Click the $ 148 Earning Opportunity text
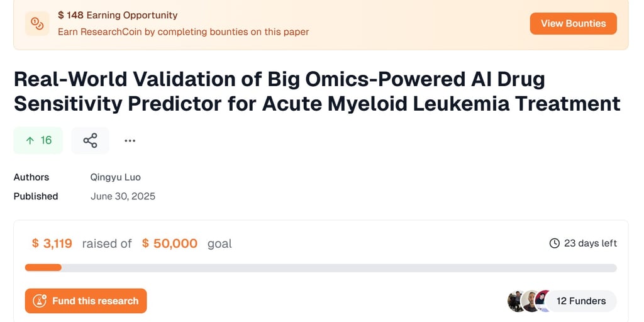The width and height of the screenshot is (644, 322). (x=118, y=15)
